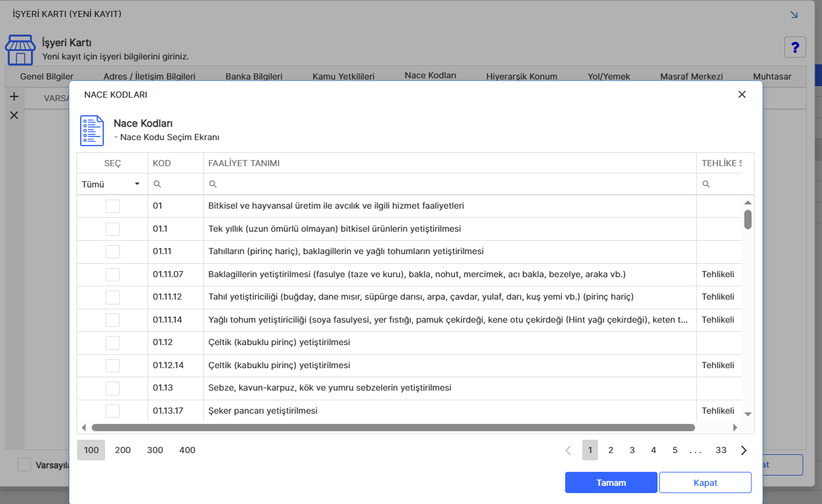Select the checkbox for code 01.12.14

pyautogui.click(x=112, y=366)
